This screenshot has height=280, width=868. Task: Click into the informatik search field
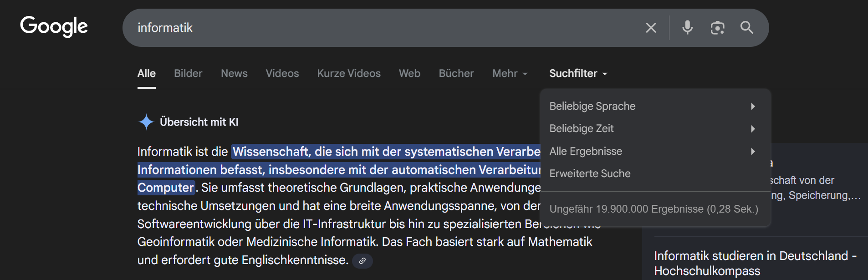pyautogui.click(x=364, y=28)
